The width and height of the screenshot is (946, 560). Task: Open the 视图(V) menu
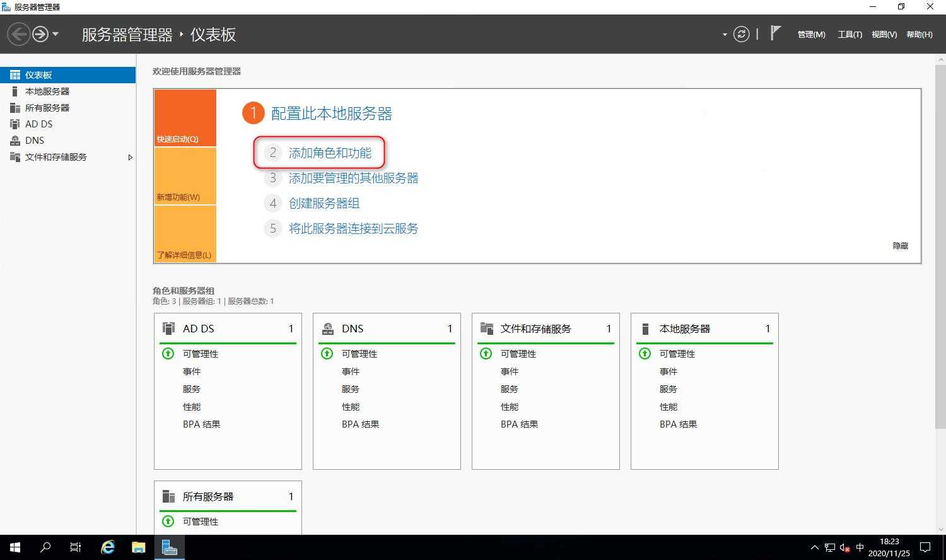click(884, 35)
